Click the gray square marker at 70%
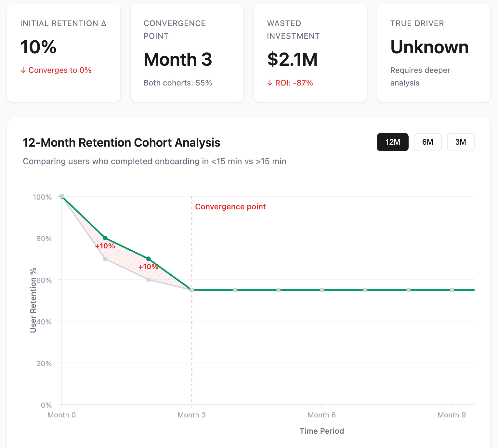 point(105,259)
